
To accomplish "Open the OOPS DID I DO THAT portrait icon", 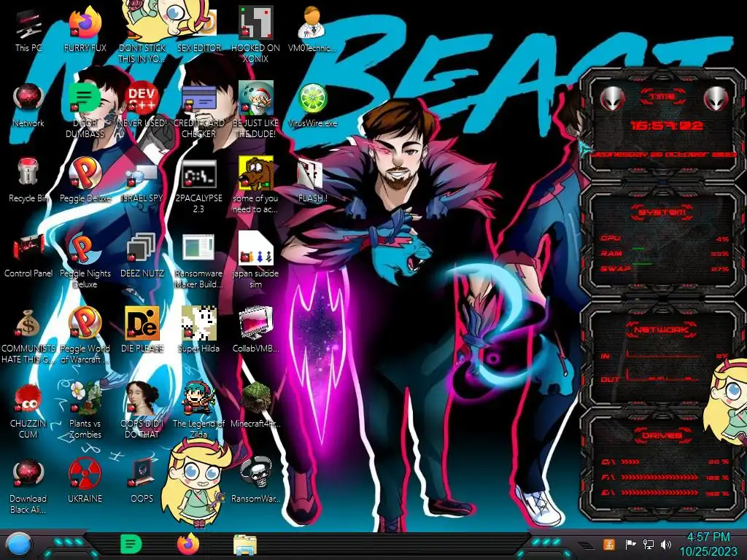I will point(142,411).
